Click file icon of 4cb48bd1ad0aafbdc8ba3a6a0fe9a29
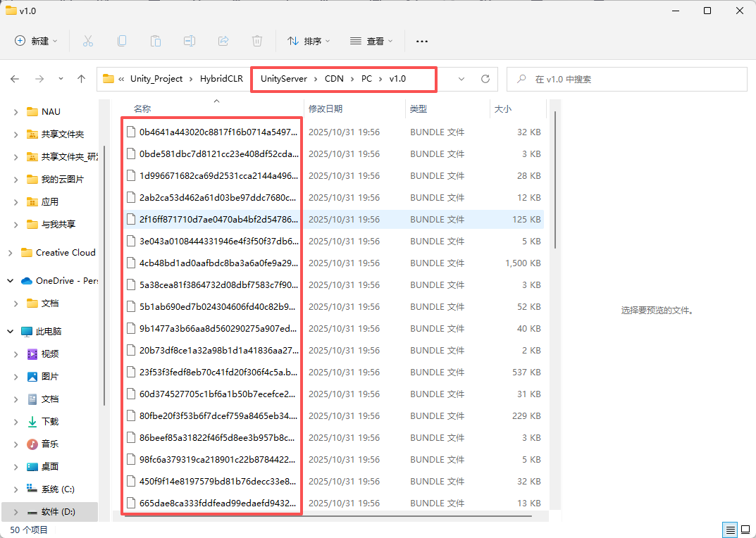This screenshot has height=538, width=756. point(130,263)
